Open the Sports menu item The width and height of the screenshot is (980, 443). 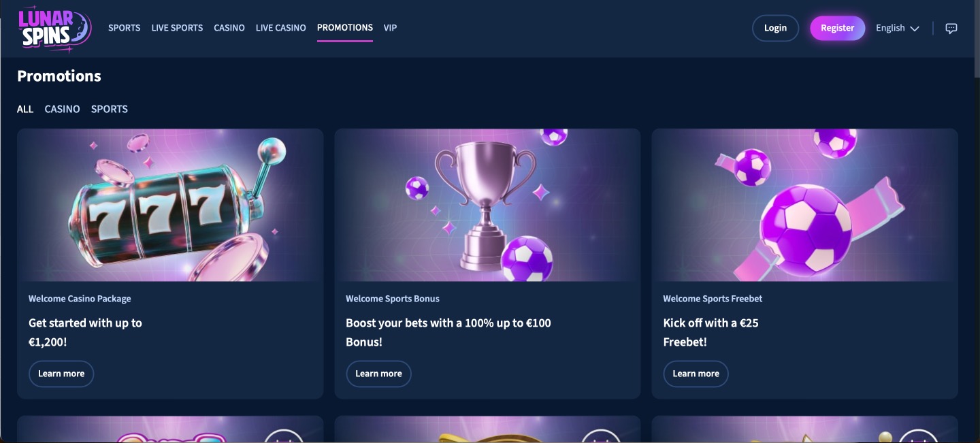tap(124, 28)
